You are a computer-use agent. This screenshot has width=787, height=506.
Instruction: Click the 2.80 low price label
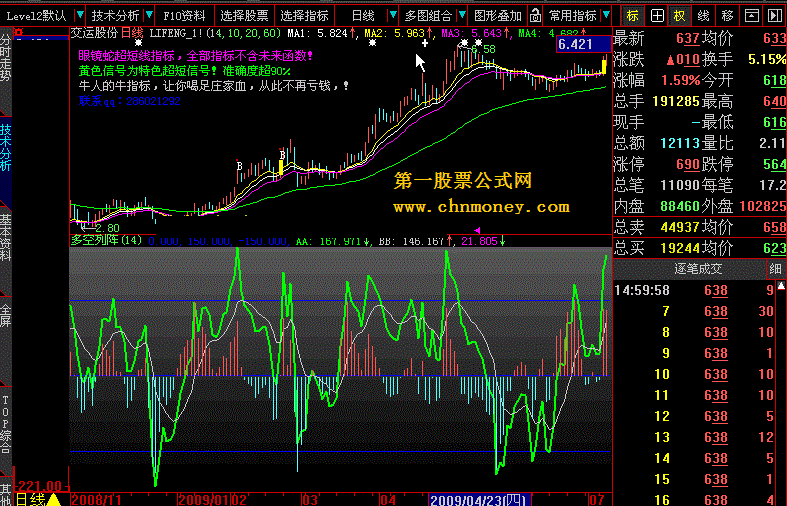(x=107, y=228)
